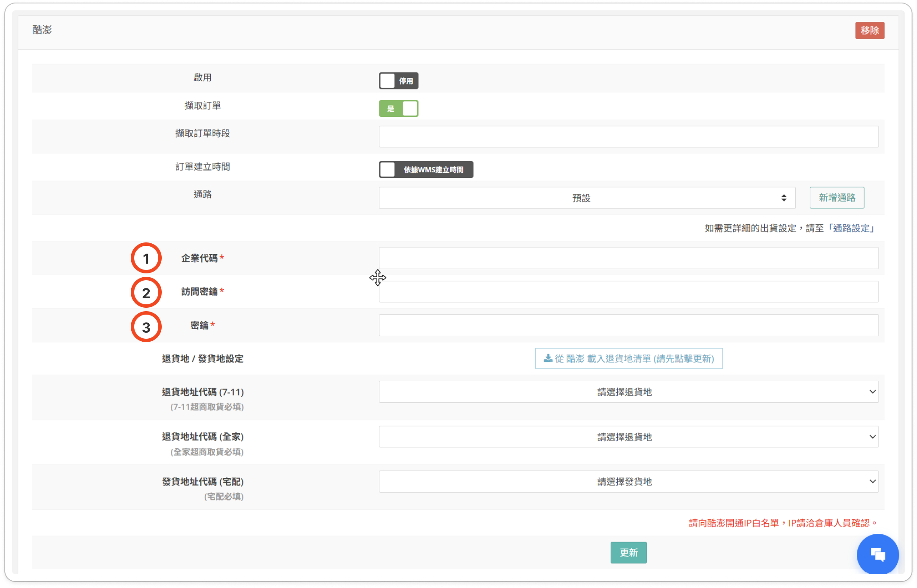
Task: Click the red 移除 button
Action: (869, 31)
